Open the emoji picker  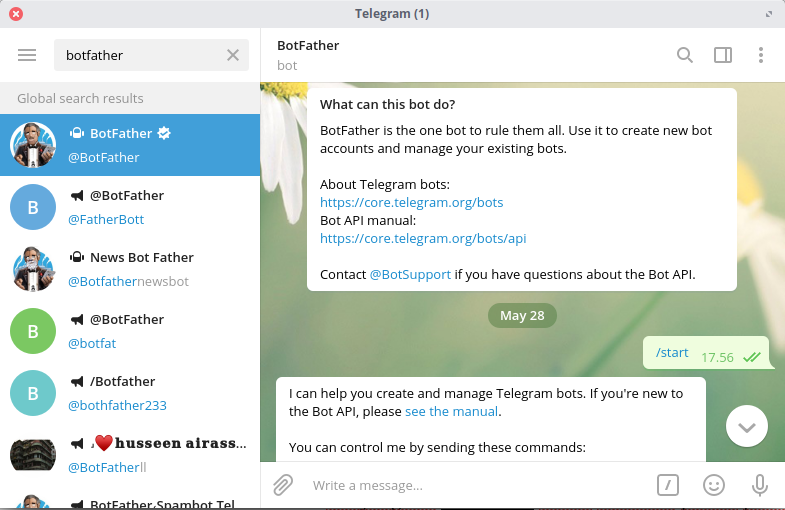pos(714,485)
